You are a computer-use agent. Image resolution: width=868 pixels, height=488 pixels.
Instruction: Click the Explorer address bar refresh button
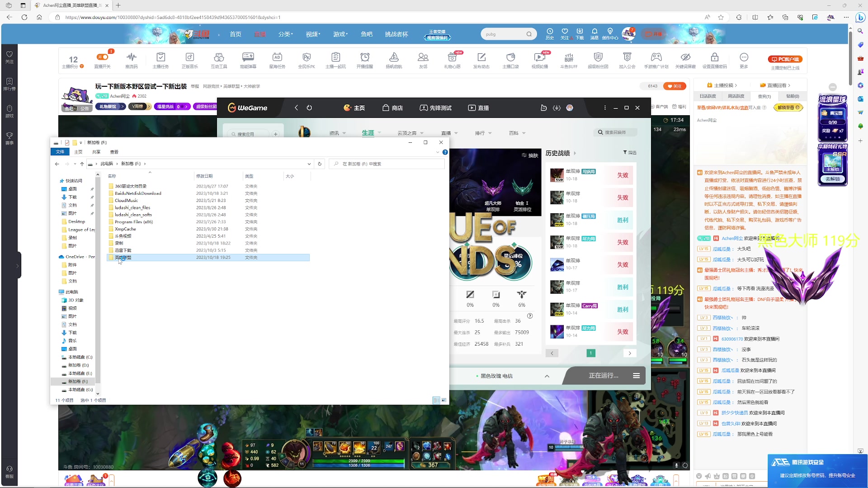click(x=320, y=164)
